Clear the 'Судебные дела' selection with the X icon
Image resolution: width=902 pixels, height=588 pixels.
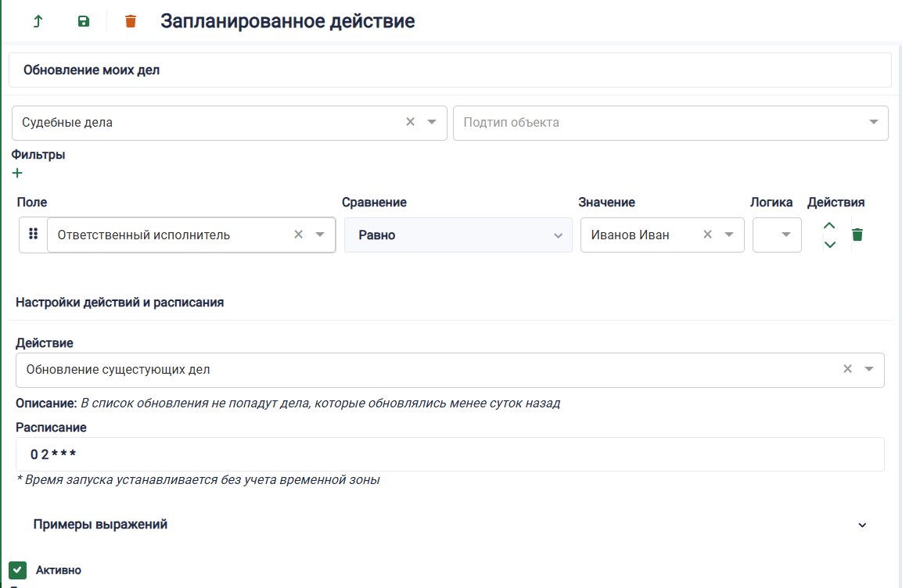click(410, 122)
